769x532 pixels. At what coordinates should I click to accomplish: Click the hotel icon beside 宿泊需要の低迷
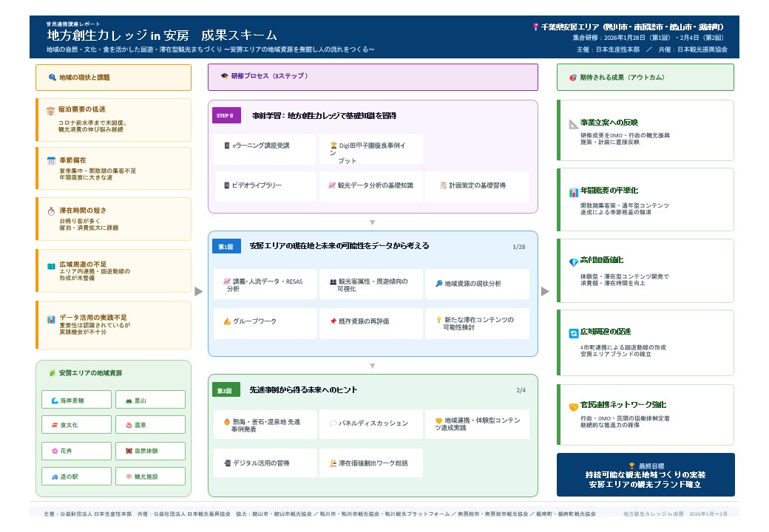pos(51,110)
